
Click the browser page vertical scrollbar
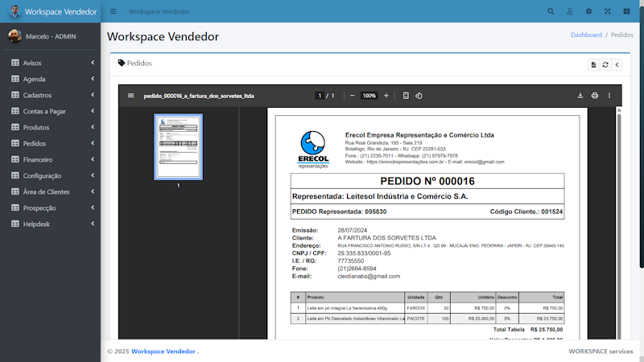tap(642, 135)
